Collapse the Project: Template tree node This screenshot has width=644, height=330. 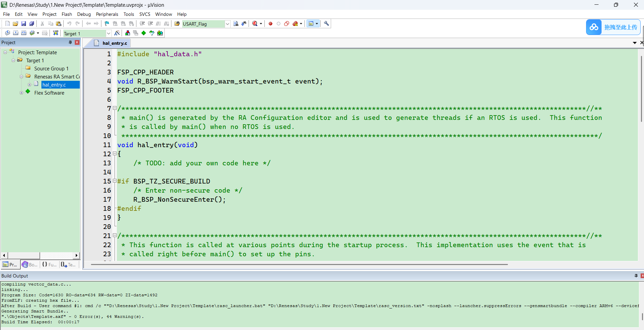point(5,52)
